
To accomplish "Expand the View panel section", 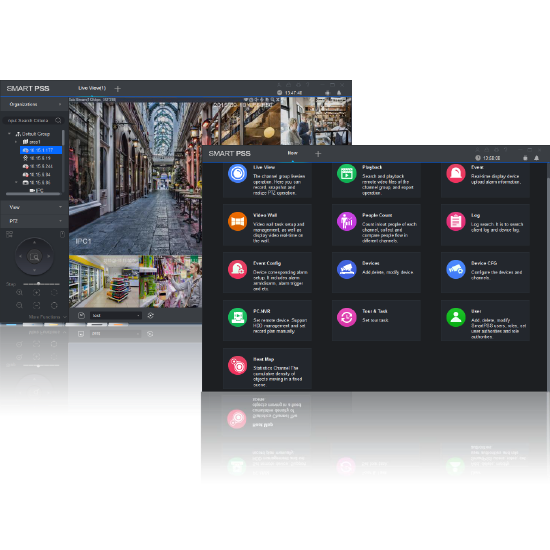I will pos(34,207).
